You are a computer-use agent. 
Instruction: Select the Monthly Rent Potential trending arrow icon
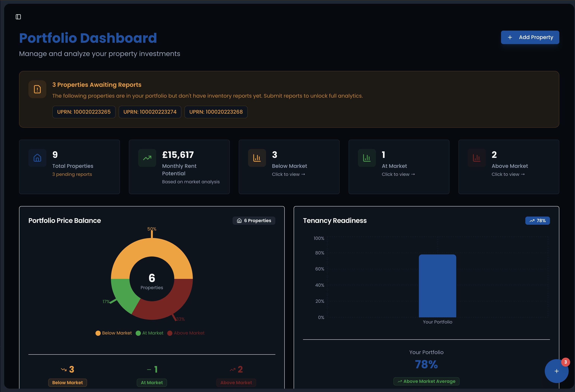click(x=147, y=158)
